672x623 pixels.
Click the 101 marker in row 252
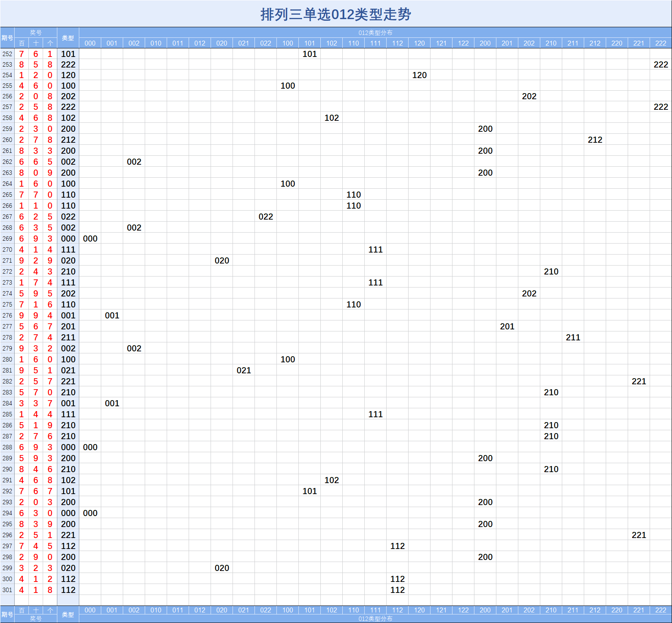pos(310,54)
